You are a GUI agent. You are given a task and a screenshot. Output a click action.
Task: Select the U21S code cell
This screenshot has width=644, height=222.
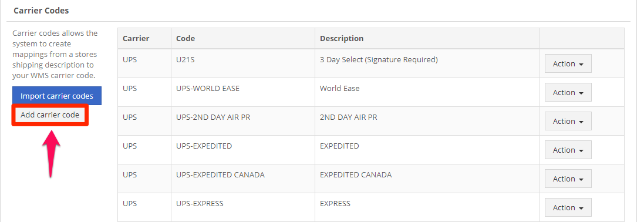(x=243, y=63)
